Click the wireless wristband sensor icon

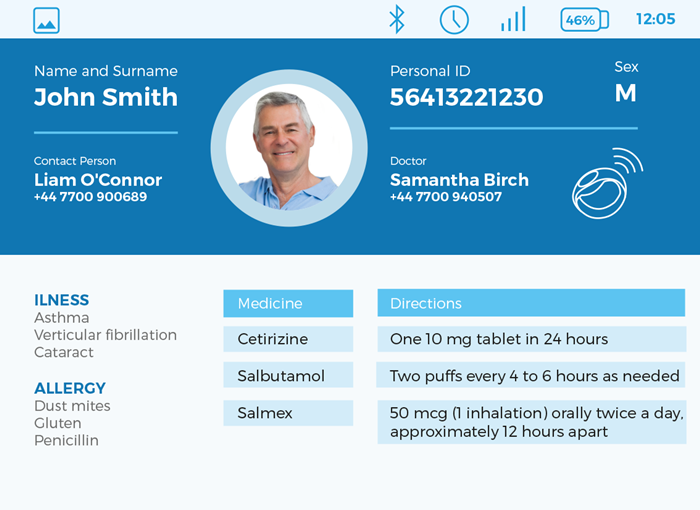pos(606,184)
